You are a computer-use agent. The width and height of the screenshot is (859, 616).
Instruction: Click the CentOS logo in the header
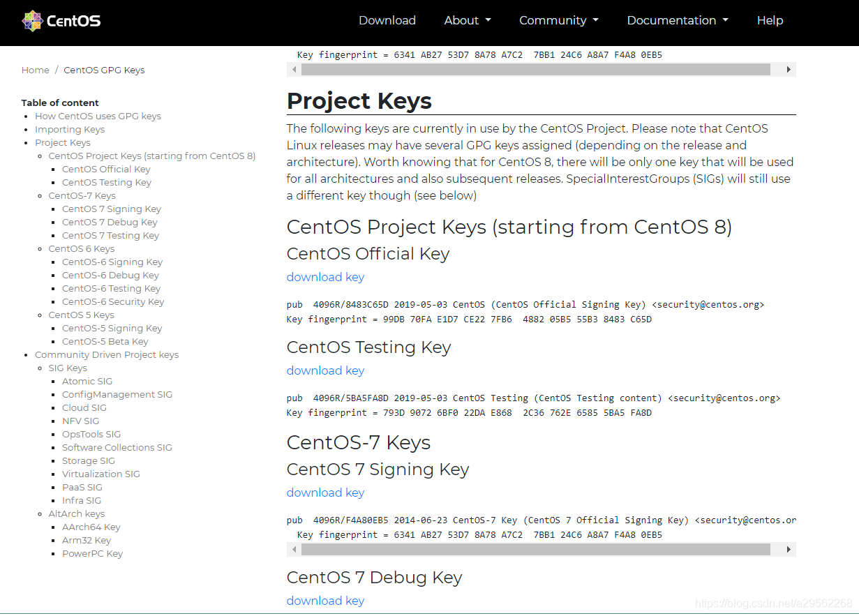pos(61,21)
